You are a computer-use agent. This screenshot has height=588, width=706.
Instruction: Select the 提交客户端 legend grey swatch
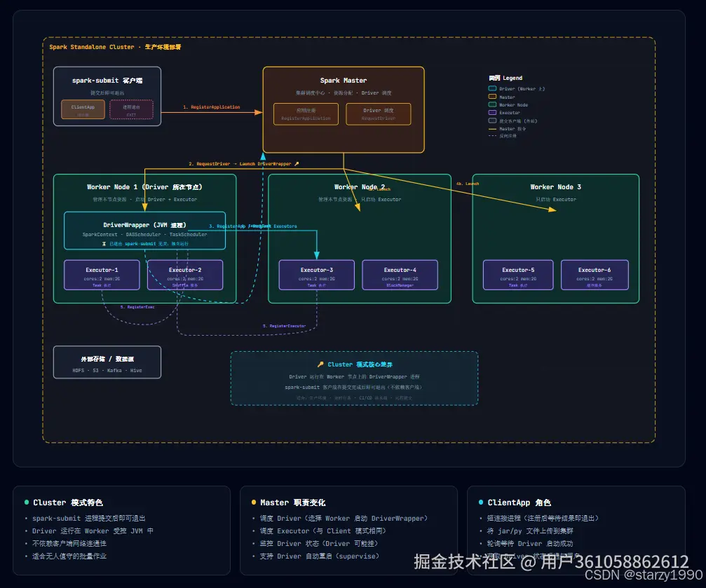tap(493, 121)
